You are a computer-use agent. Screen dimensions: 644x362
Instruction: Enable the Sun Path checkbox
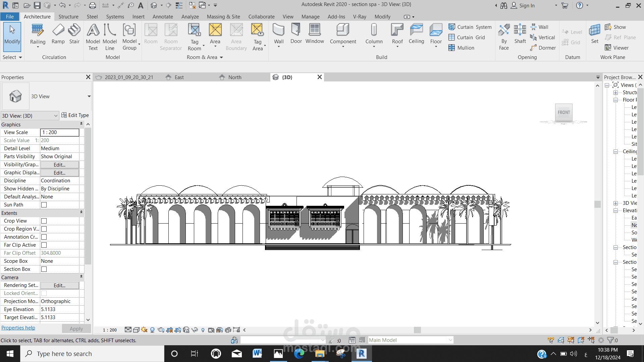click(x=44, y=205)
